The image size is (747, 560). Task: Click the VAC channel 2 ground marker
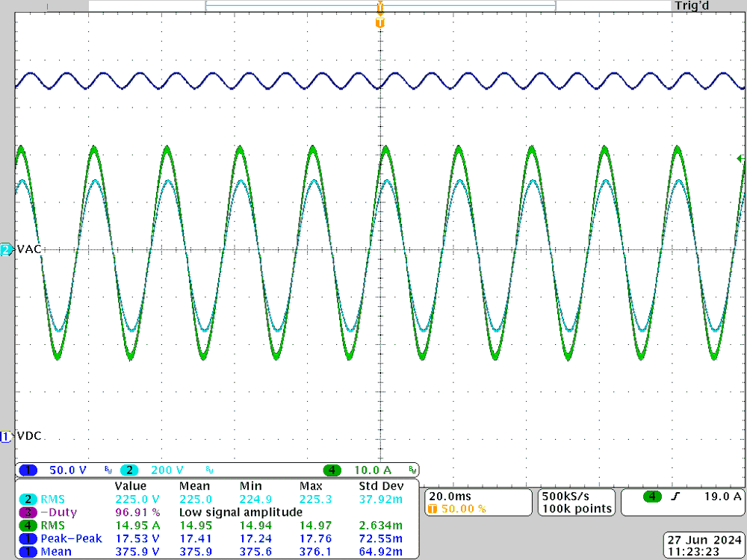[6, 250]
